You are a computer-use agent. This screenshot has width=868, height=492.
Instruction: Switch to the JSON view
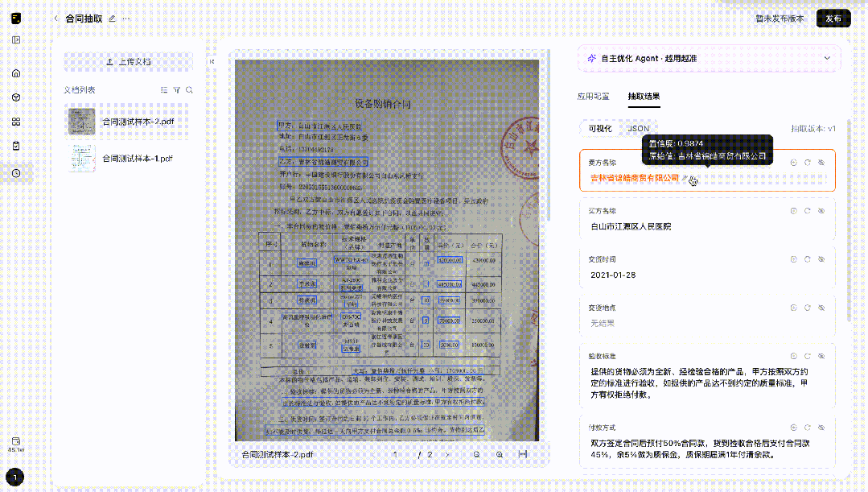click(x=638, y=129)
